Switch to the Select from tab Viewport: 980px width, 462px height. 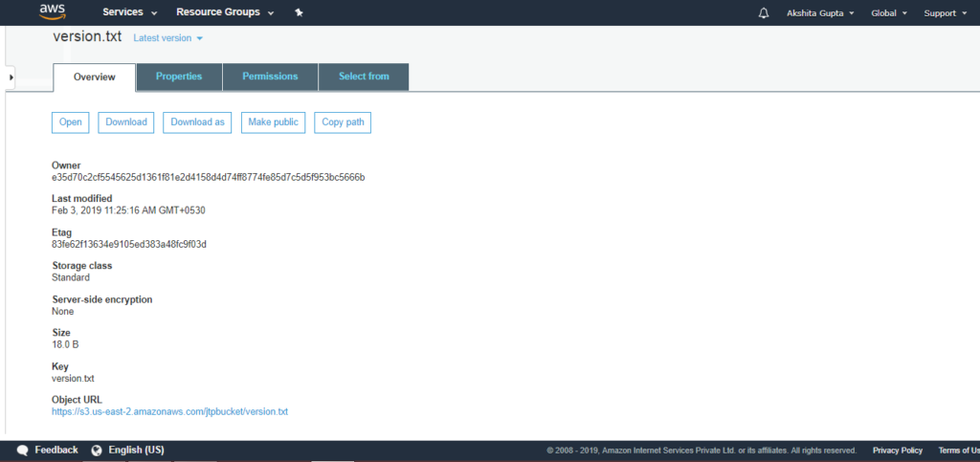[364, 77]
